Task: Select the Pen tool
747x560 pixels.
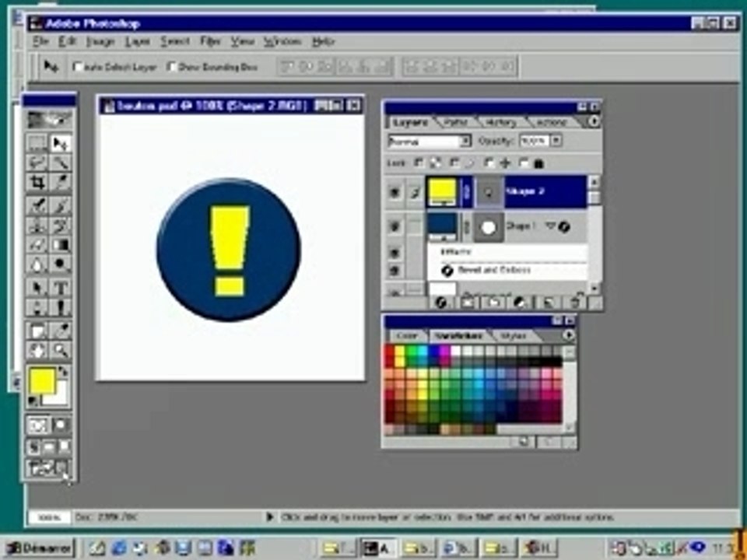Action: tap(37, 307)
